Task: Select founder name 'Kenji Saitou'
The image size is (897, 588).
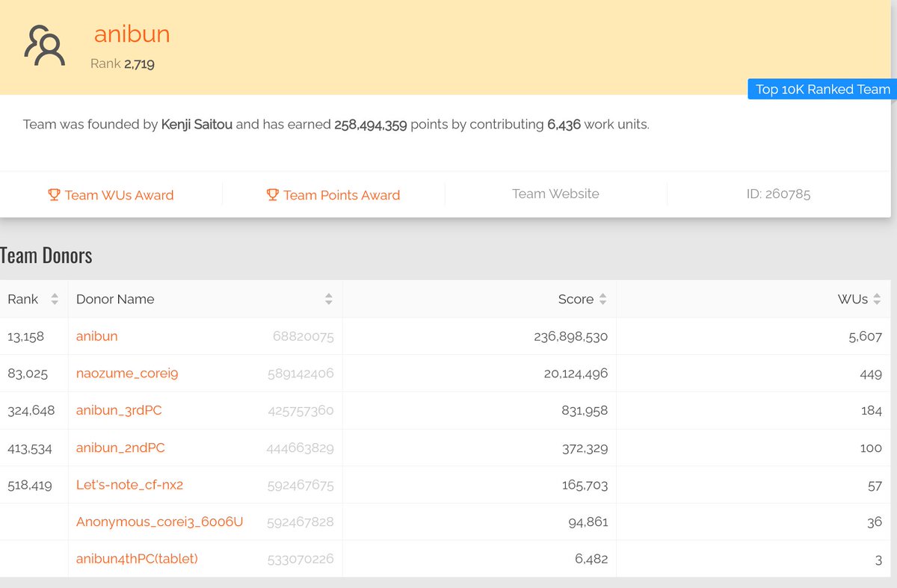Action: coord(197,124)
